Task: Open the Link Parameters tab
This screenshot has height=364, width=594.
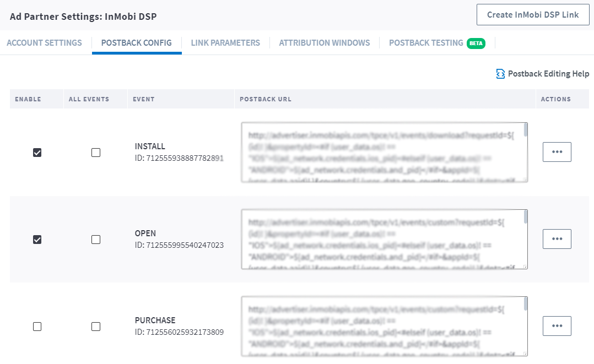Action: click(225, 43)
